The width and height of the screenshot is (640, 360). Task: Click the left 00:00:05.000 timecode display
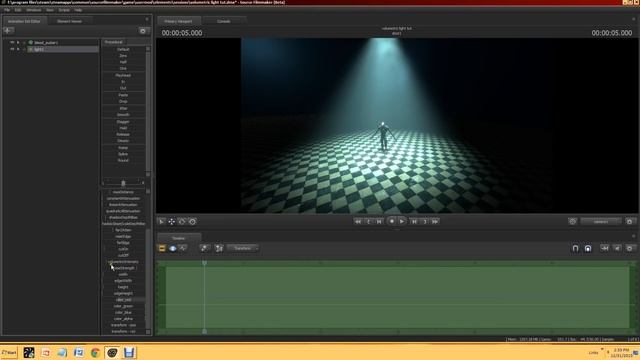coord(182,33)
